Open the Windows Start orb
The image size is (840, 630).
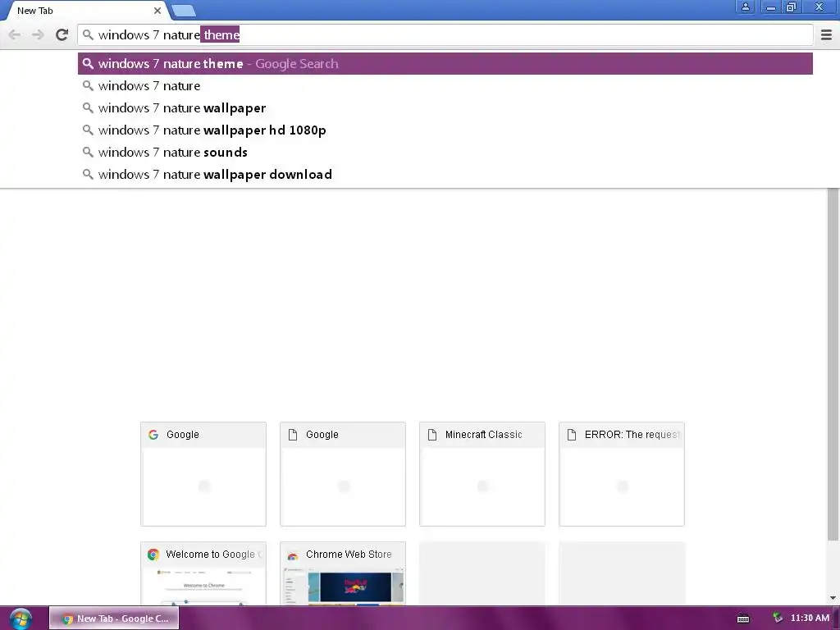(21, 619)
